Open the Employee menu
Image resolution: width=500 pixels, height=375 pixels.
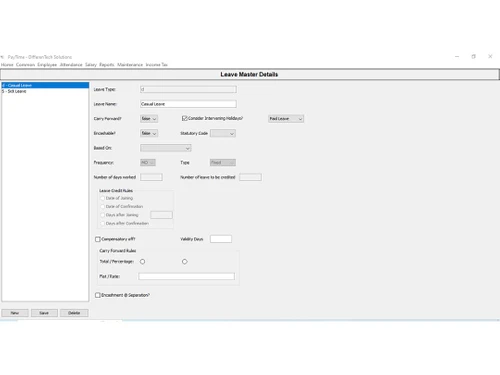tap(47, 65)
